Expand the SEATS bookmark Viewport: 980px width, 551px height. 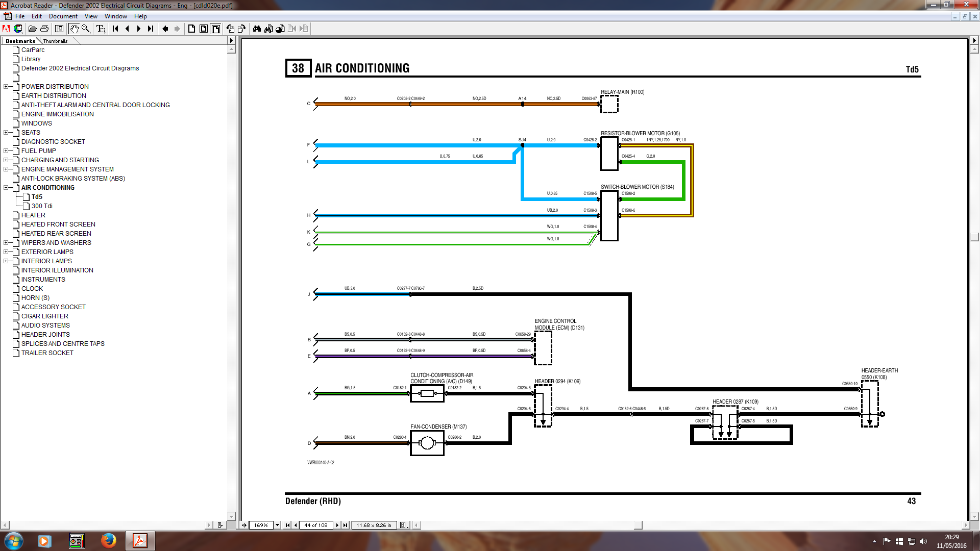pyautogui.click(x=6, y=133)
